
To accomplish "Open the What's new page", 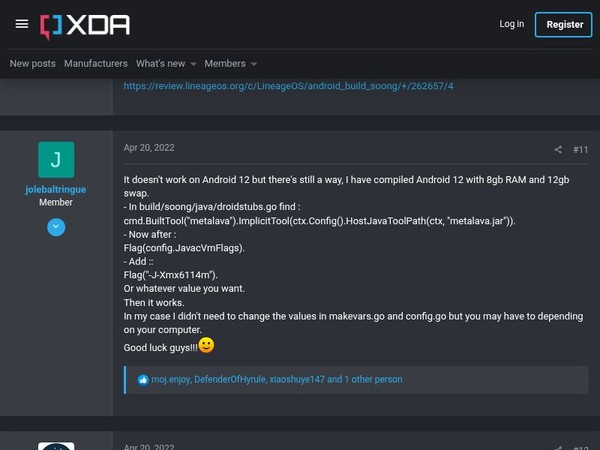I will pyautogui.click(x=160, y=64).
